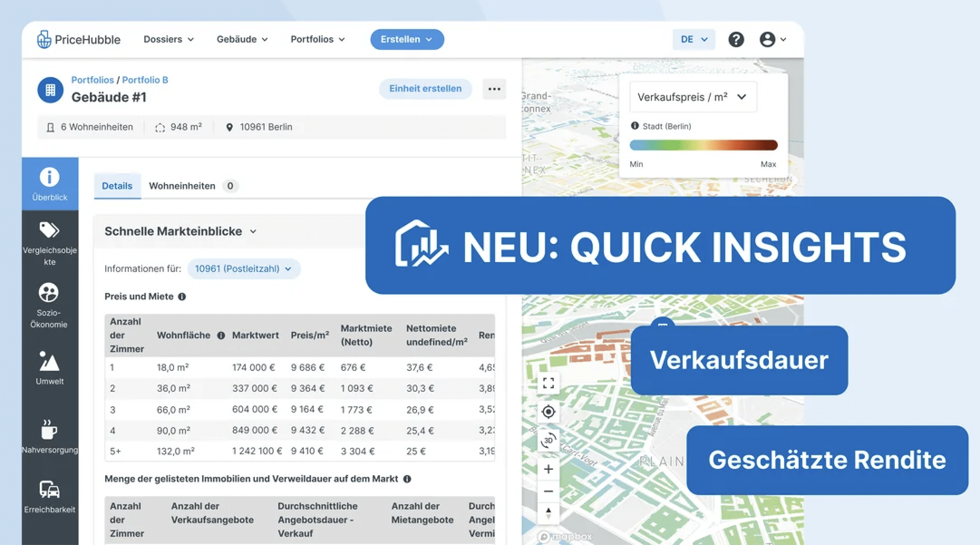Click the Anzahl der Verkaufsangebote column header
Screen dimensions: 980x545
tap(212, 513)
